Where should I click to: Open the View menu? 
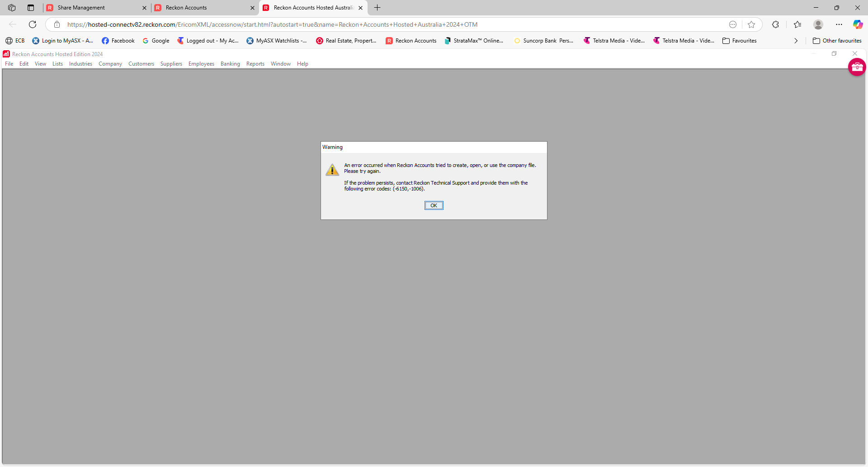click(40, 64)
